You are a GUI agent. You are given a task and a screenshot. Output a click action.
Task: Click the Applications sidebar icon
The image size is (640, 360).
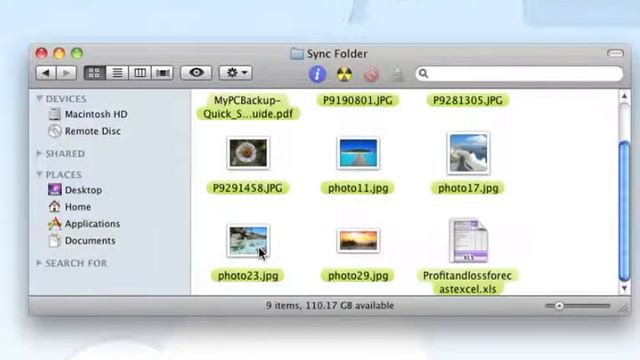tap(55, 224)
